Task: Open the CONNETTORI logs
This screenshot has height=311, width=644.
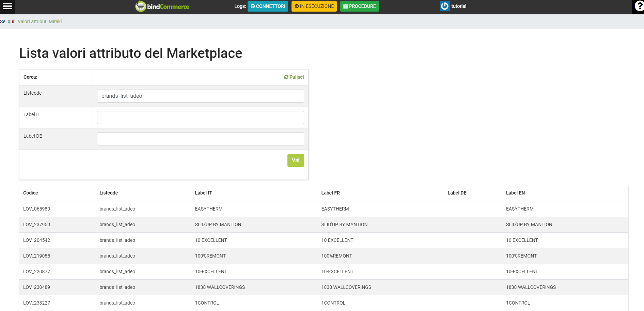Action: tap(268, 6)
